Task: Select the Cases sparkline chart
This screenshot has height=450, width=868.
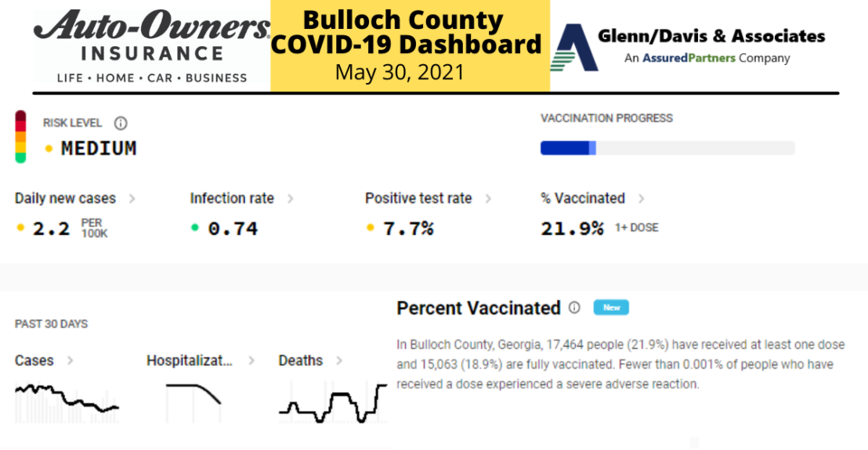Action: 67,402
